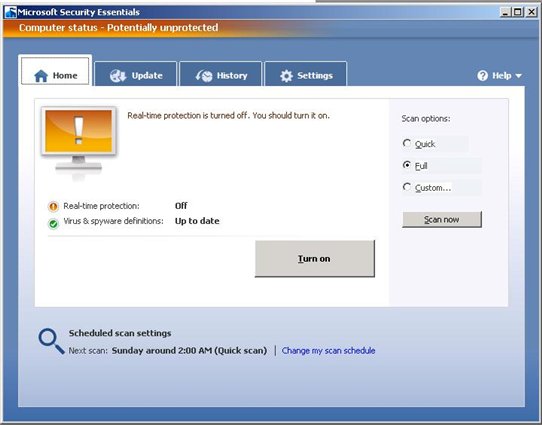Turn on real-time protection

[315, 258]
